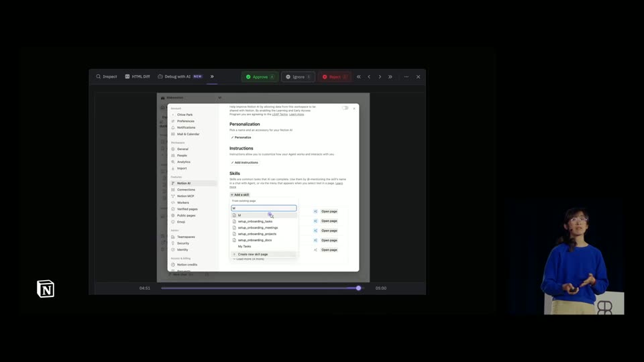644x362 pixels.
Task: Click Create new skill page
Action: (264, 254)
